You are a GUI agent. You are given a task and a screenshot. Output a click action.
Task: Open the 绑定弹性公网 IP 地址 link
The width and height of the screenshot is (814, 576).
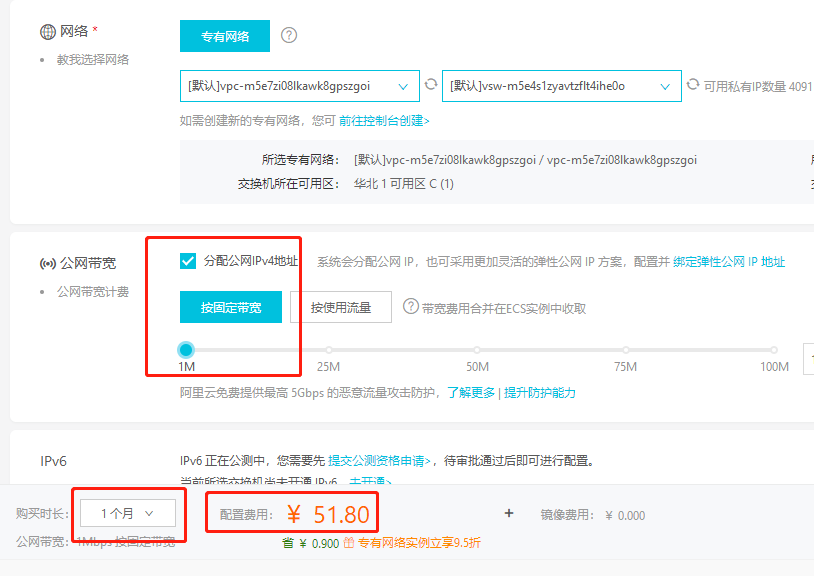729,262
